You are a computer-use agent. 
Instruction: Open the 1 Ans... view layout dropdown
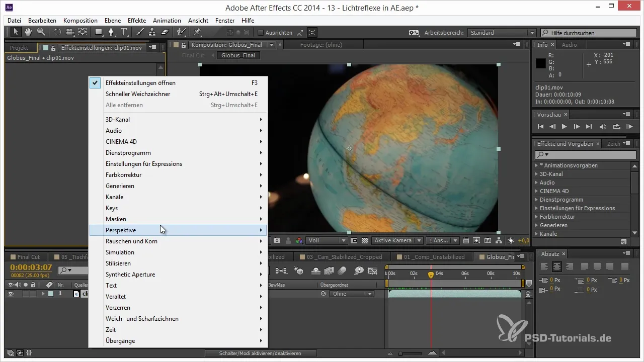pyautogui.click(x=443, y=241)
